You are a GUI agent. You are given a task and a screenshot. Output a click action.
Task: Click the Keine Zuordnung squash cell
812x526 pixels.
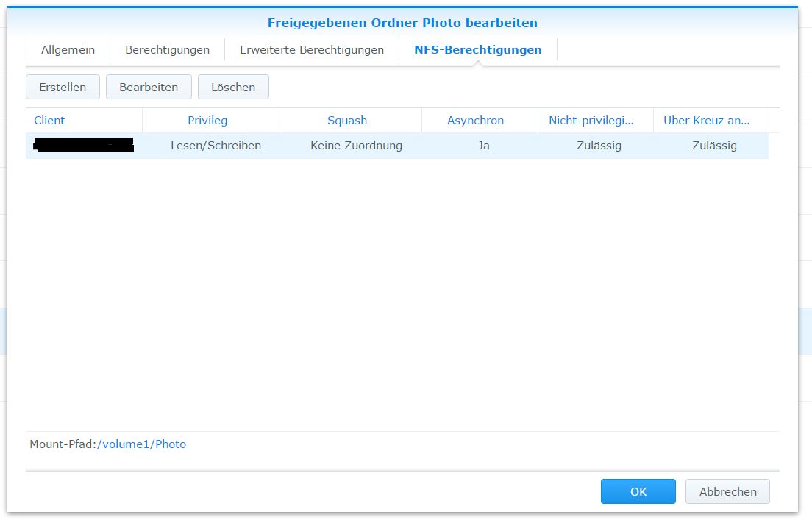356,145
